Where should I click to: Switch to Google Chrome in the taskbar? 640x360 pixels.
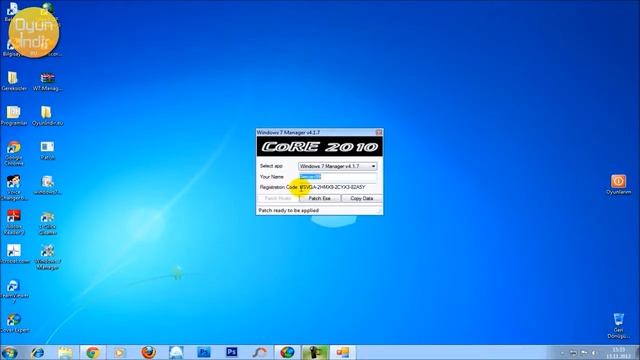93,353
